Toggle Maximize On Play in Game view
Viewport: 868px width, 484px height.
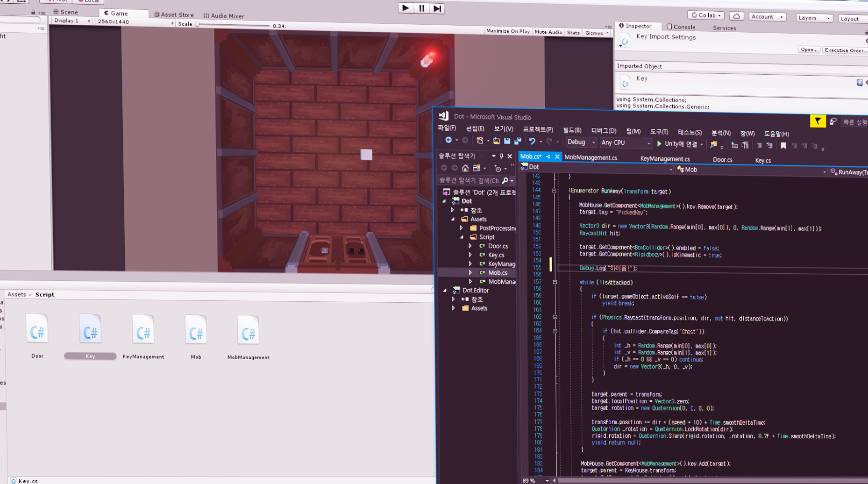(x=508, y=31)
